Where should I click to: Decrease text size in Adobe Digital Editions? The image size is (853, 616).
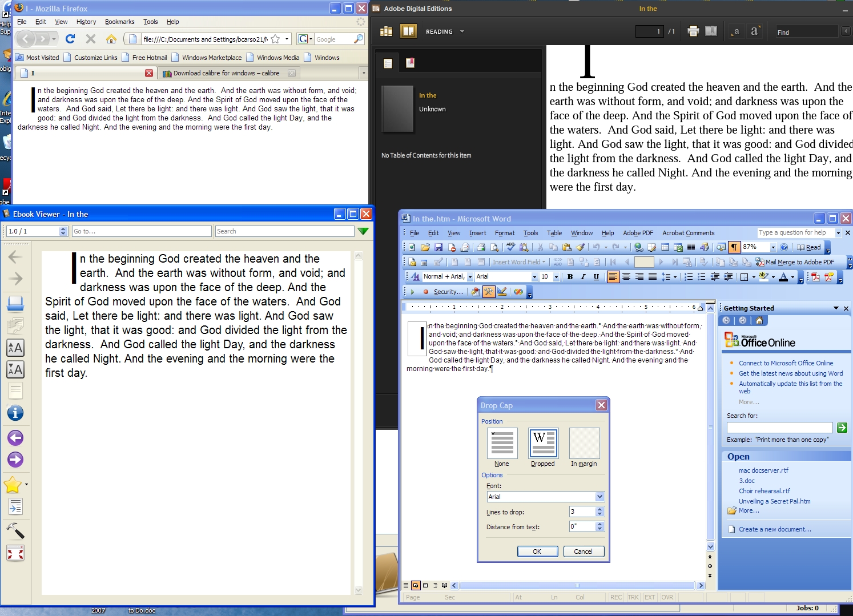click(736, 31)
